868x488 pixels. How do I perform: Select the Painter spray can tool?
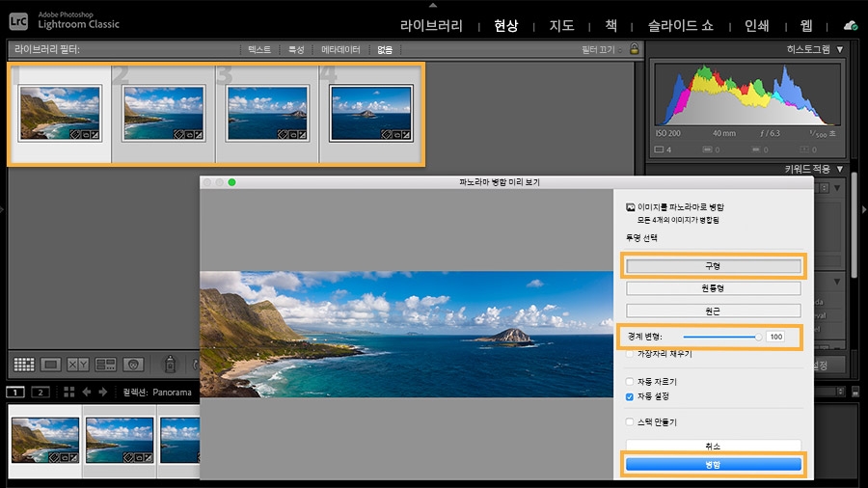pyautogui.click(x=170, y=364)
